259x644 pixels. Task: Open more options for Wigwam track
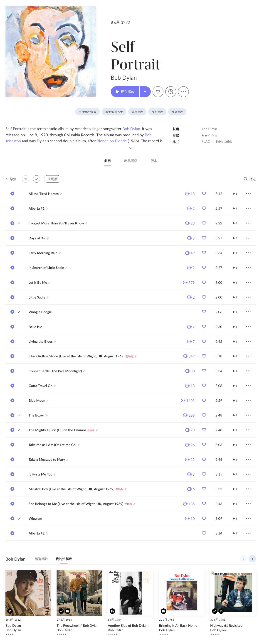pyautogui.click(x=248, y=518)
